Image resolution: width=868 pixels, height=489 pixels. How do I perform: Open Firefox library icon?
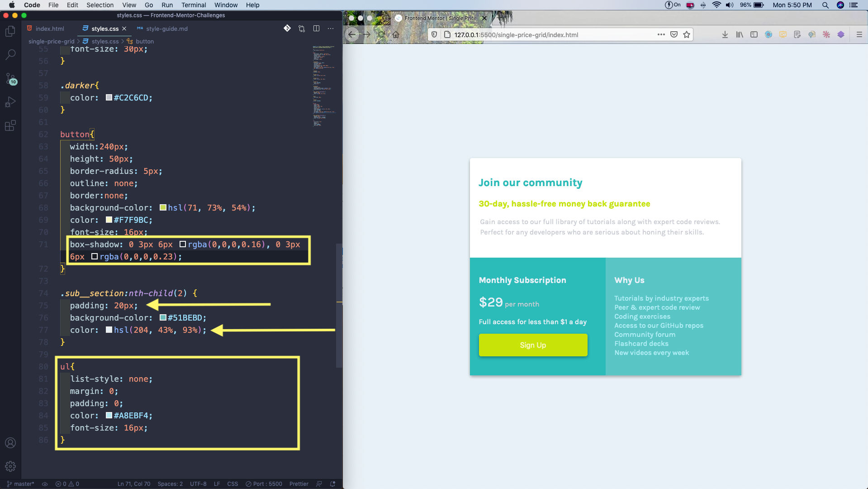pos(740,34)
